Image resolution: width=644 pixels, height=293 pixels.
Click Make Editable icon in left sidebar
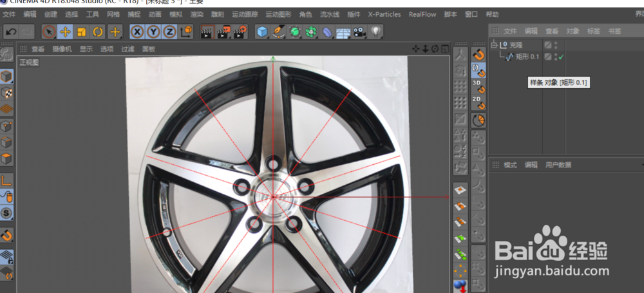coord(6,54)
